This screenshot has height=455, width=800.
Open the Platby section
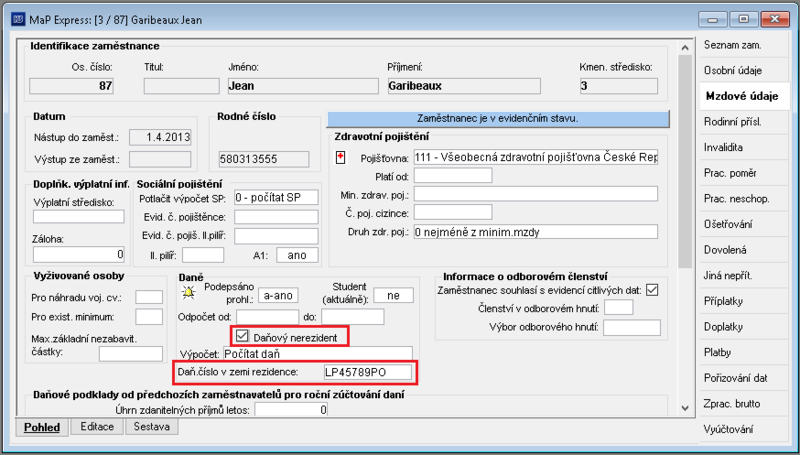tap(744, 352)
